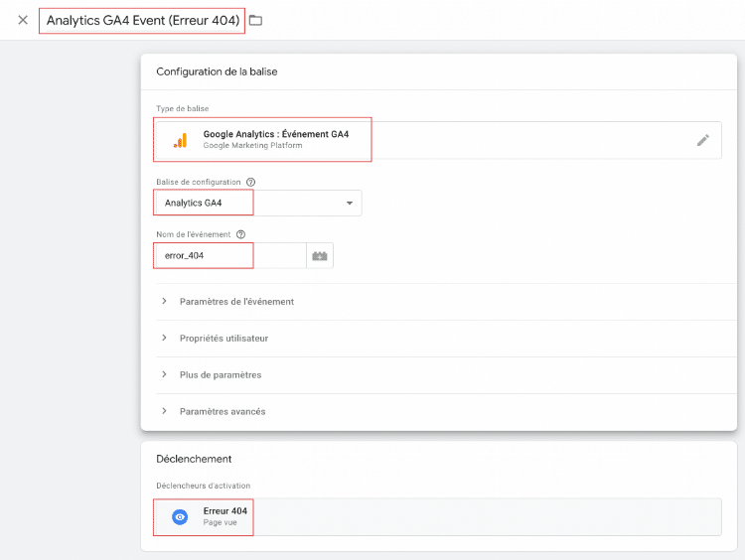Viewport: 745px width, 560px height.
Task: Open help icon next to Balise de configuration
Action: (250, 182)
